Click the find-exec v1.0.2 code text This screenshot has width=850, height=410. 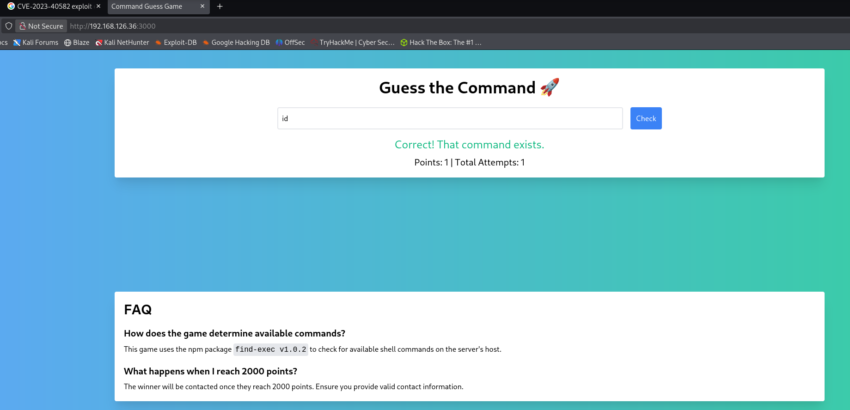click(x=270, y=349)
